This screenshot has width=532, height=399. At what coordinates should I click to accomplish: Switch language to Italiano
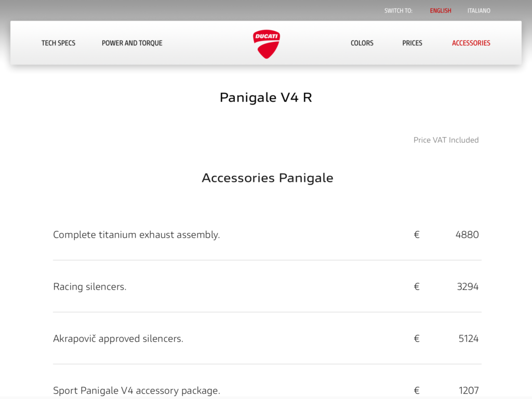pyautogui.click(x=479, y=11)
